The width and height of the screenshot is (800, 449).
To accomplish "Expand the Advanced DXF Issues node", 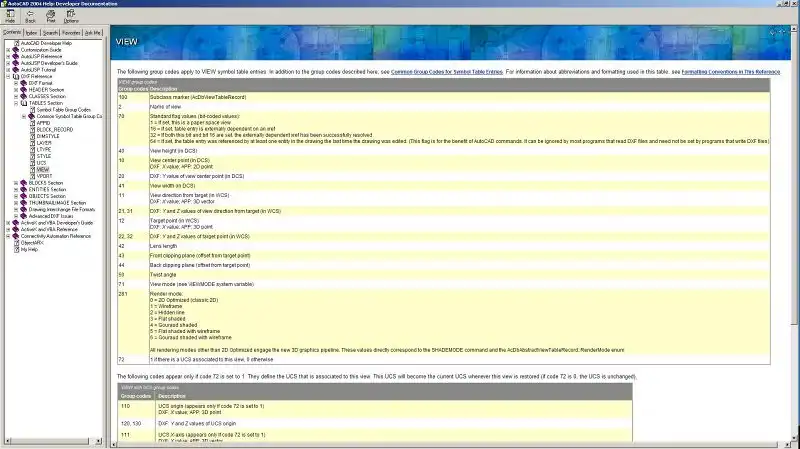I will coord(16,216).
